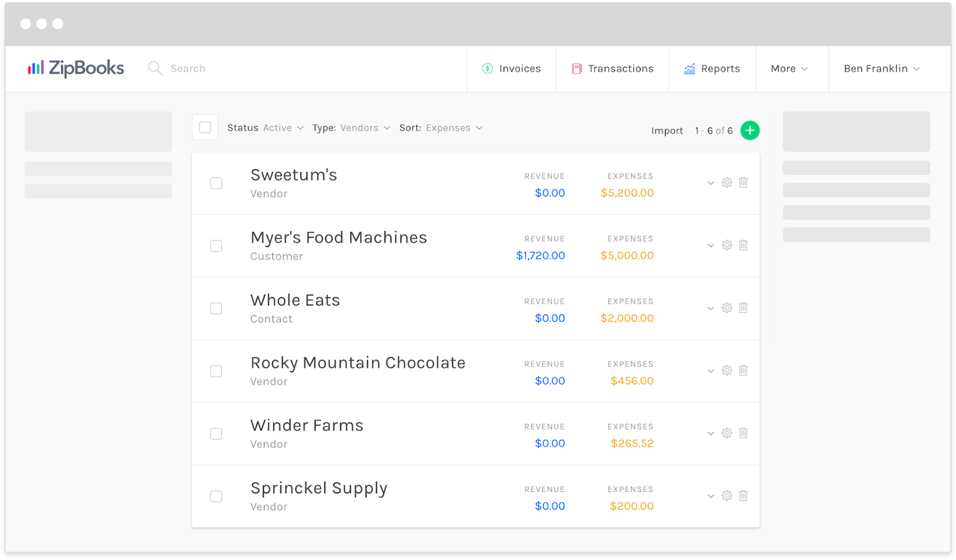
Task: Click the Invoices dollar icon
Action: [x=488, y=69]
